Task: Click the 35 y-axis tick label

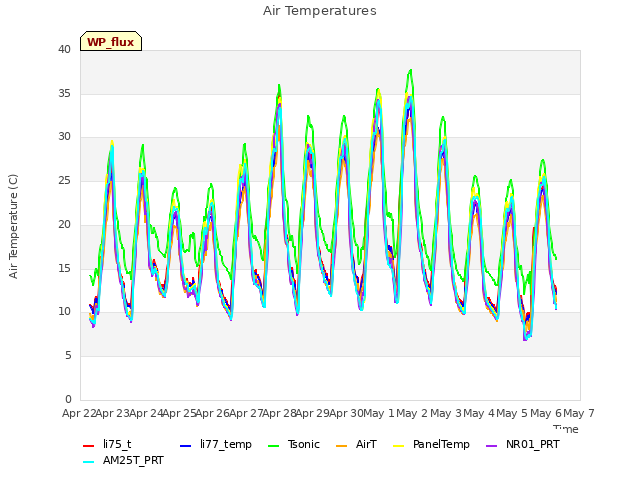Action: tap(64, 93)
